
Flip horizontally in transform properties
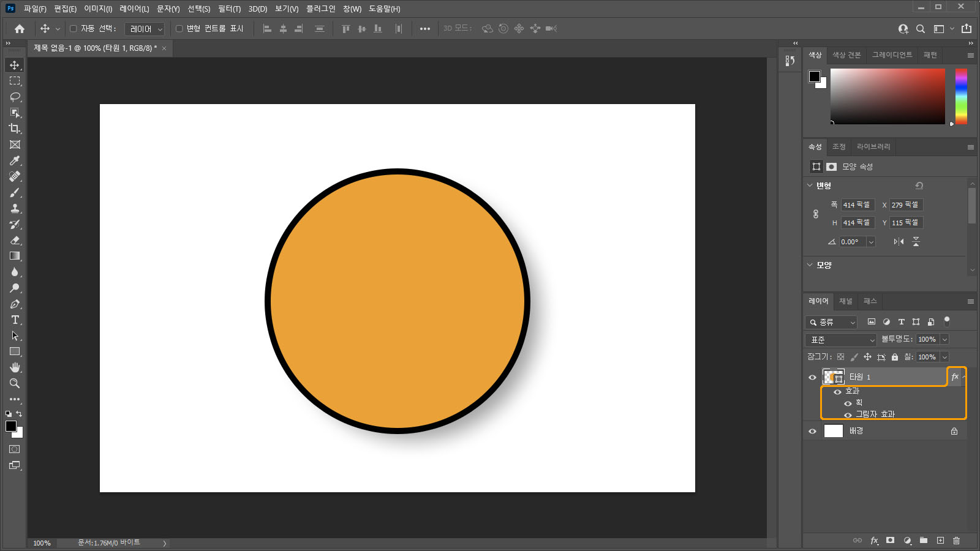pyautogui.click(x=899, y=242)
